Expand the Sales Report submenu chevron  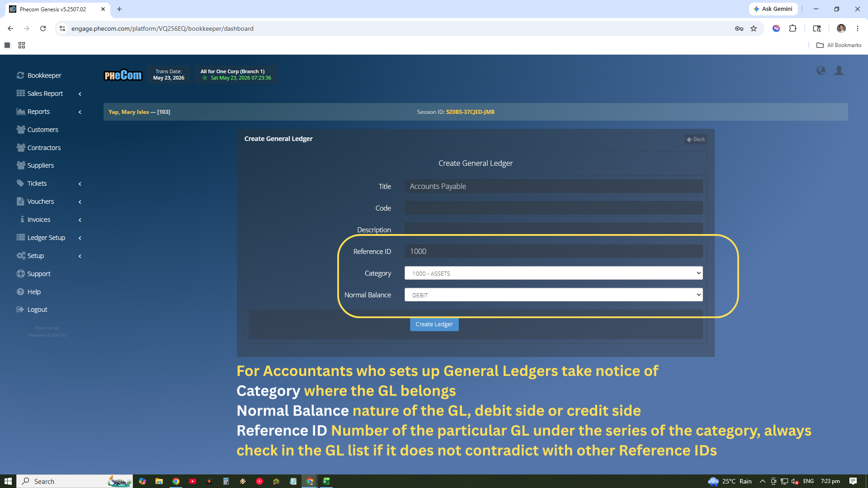point(80,94)
